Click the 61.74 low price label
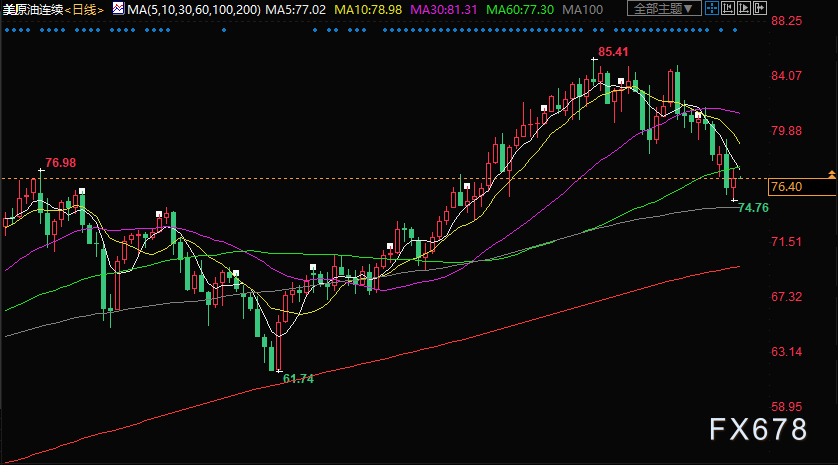838x465 pixels. tap(298, 379)
